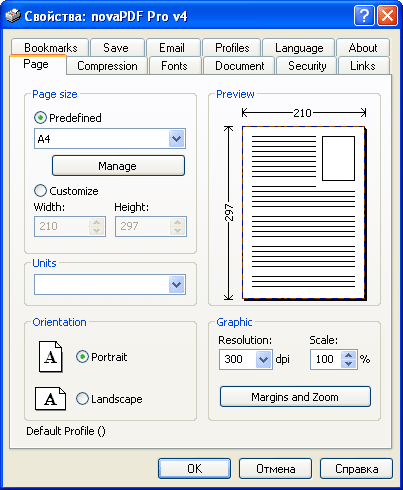Image resolution: width=403 pixels, height=490 pixels.
Task: Click the portrait page orientation icon
Action: pyautogui.click(x=51, y=357)
